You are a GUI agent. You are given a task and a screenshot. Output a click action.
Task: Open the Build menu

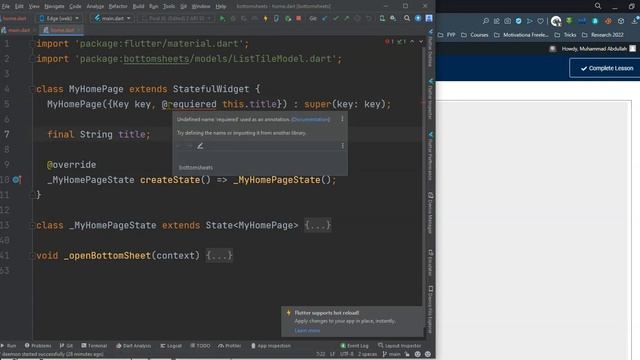[x=138, y=6]
